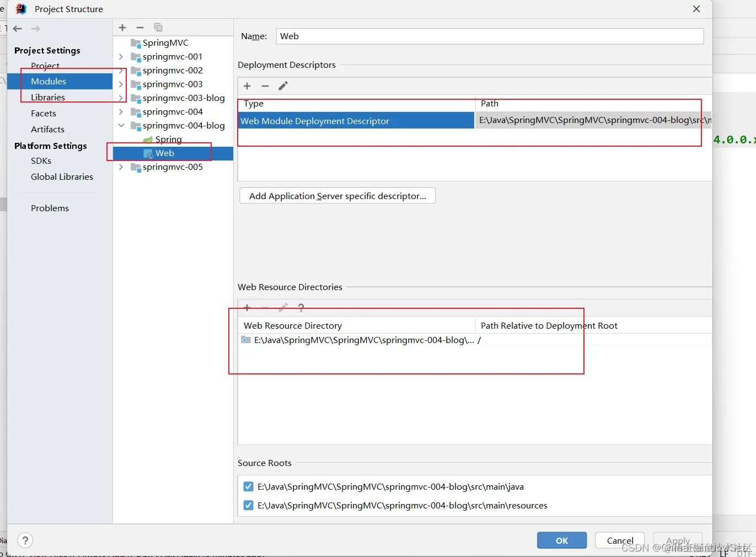Screen dimensions: 756x557
Task: Toggle src\main\resources source root checkbox
Action: pyautogui.click(x=249, y=505)
